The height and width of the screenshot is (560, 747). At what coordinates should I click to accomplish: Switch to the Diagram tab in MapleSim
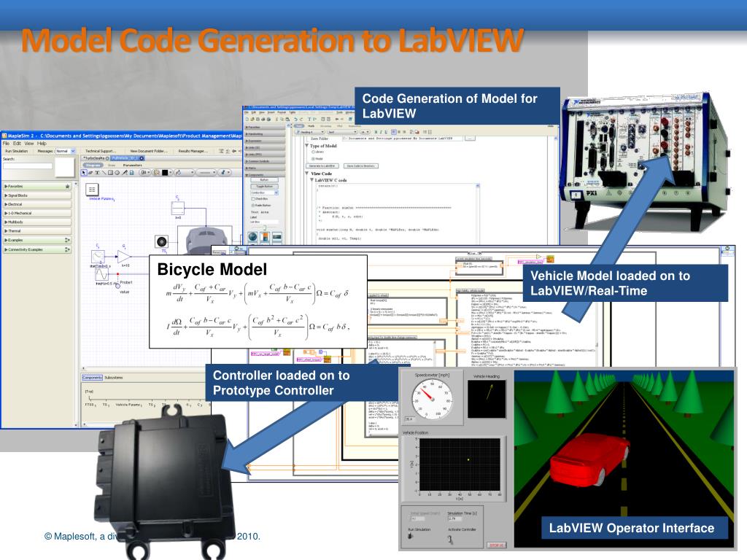(x=93, y=166)
